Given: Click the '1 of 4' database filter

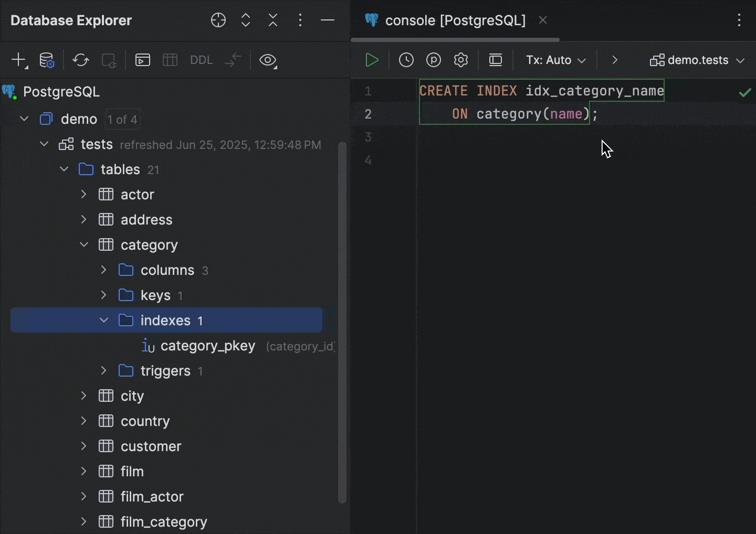Looking at the screenshot, I should click(x=122, y=120).
